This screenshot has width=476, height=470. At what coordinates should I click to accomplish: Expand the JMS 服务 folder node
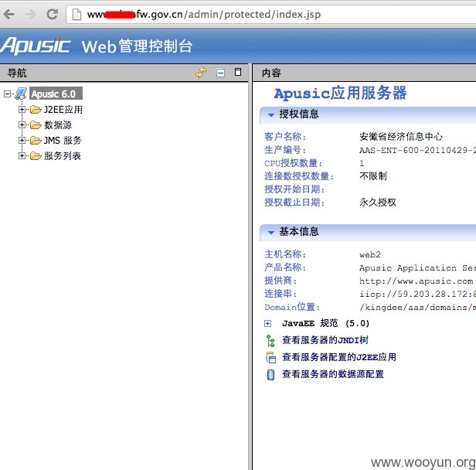[22, 140]
